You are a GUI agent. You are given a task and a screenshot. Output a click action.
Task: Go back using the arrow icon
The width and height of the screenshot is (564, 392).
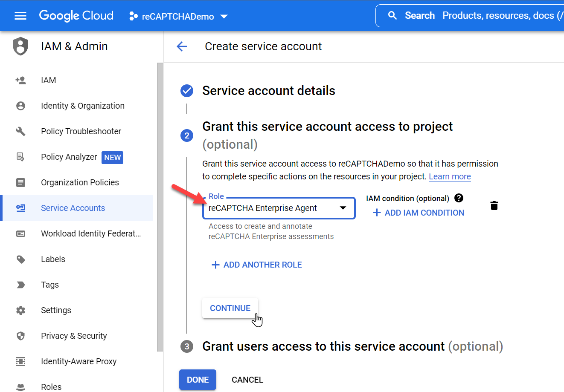pos(182,46)
